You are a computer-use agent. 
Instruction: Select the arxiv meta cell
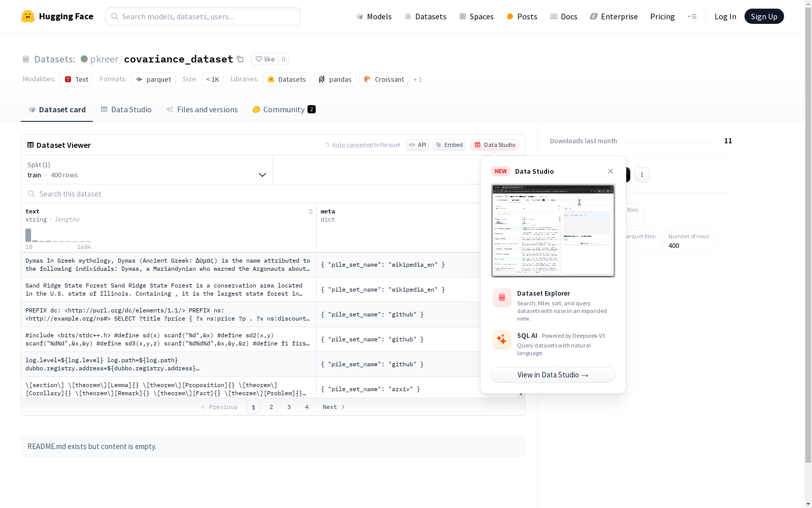coord(399,389)
